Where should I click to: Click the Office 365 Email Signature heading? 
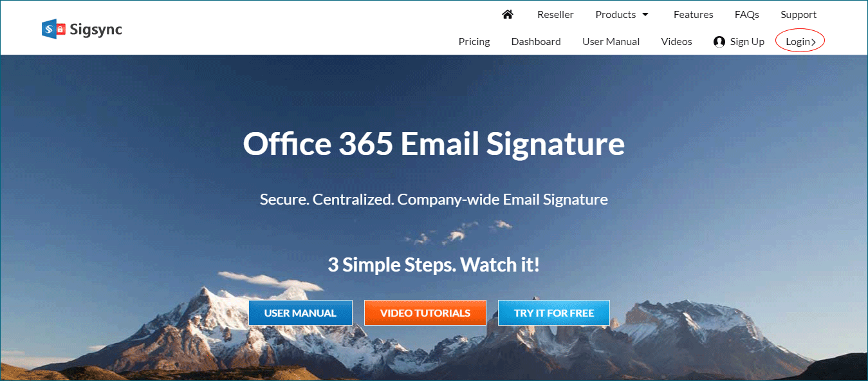coord(434,144)
